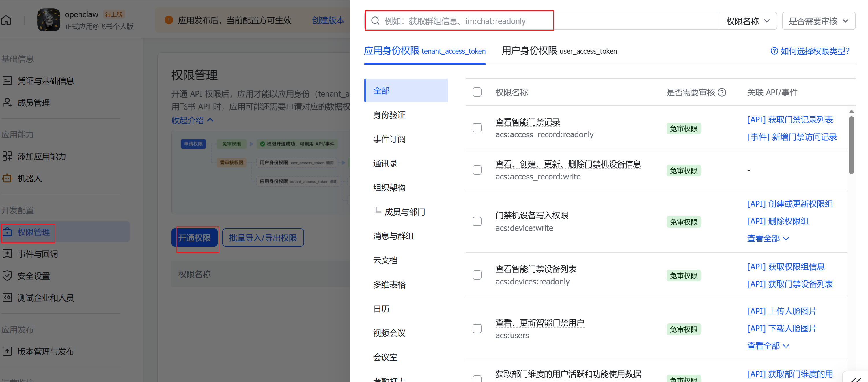Open 凭证与基础信息 from the sidebar
Image resolution: width=868 pixels, height=382 pixels.
(x=46, y=80)
